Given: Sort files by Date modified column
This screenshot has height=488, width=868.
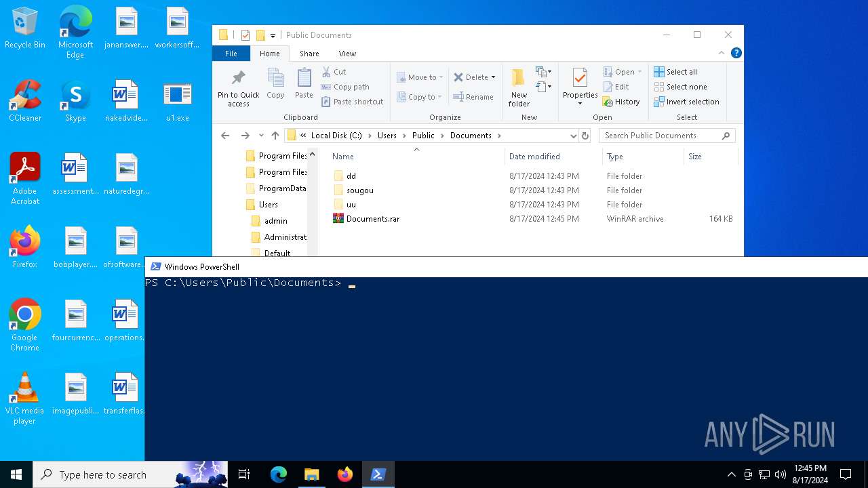Looking at the screenshot, I should (x=553, y=157).
